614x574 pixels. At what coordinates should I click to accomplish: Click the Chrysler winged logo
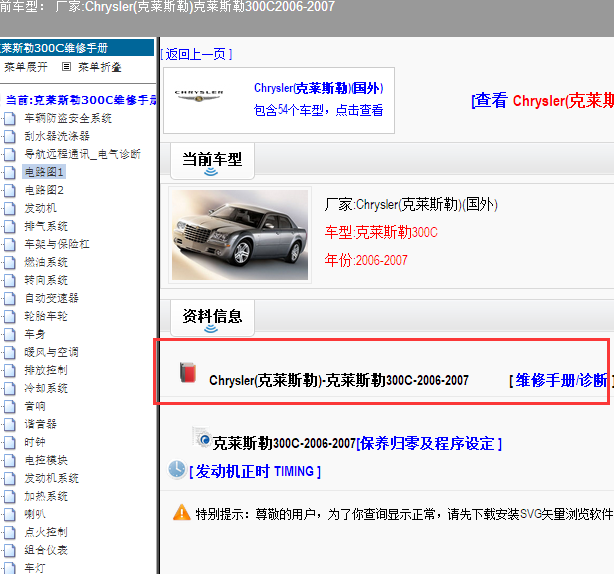point(199,96)
